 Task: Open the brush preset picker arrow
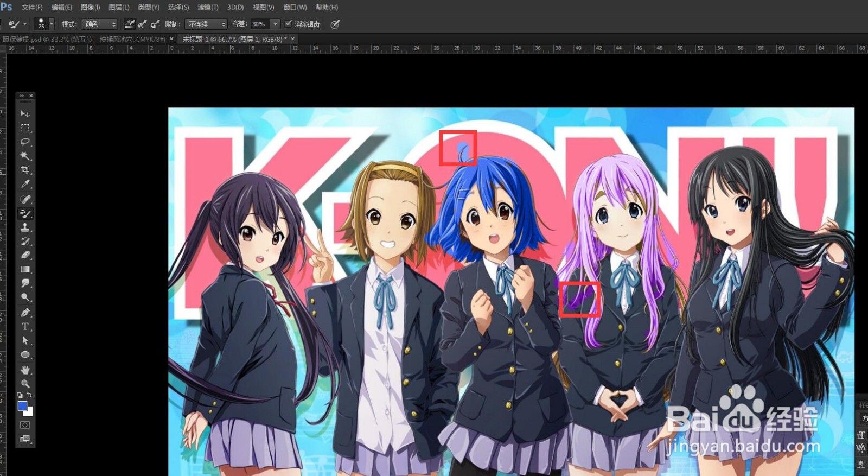click(x=52, y=24)
